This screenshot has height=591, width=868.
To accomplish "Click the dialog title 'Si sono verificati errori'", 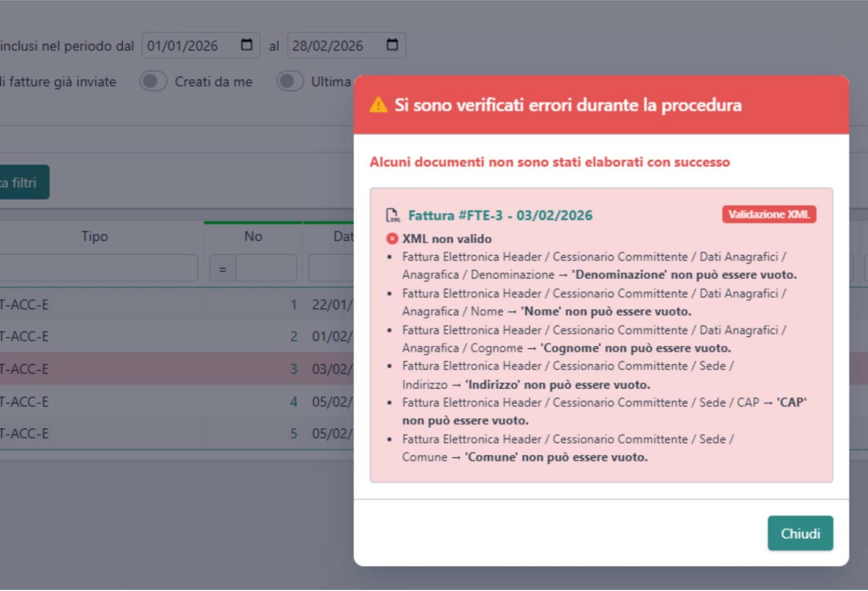I will (x=568, y=105).
